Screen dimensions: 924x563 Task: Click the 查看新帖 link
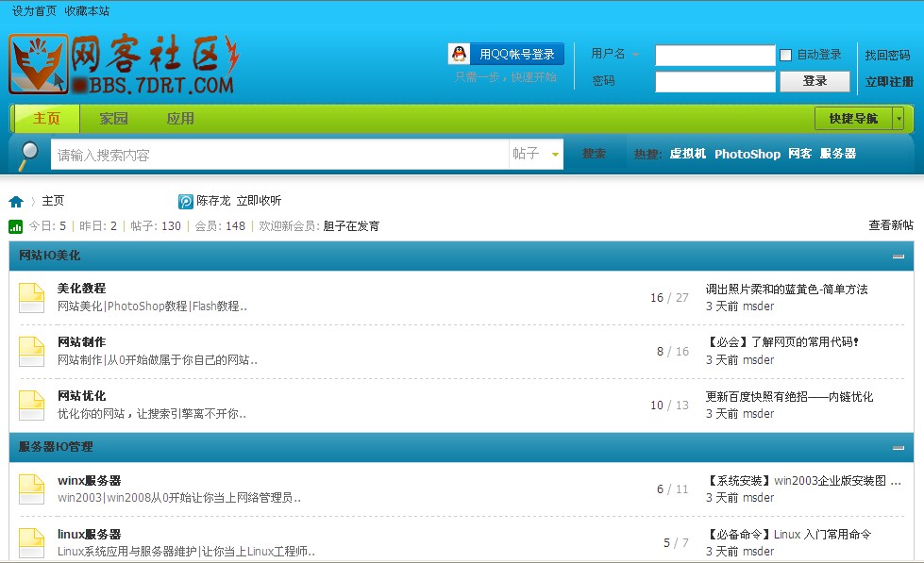click(x=890, y=225)
